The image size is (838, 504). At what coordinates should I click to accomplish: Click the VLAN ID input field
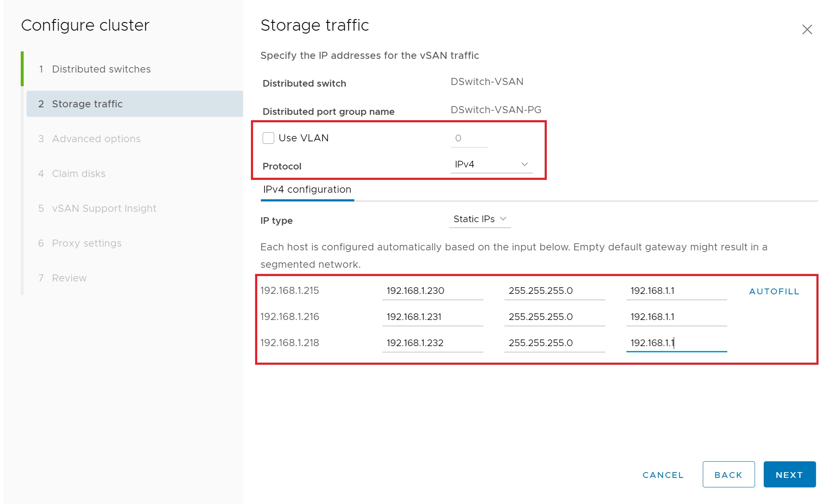(468, 138)
